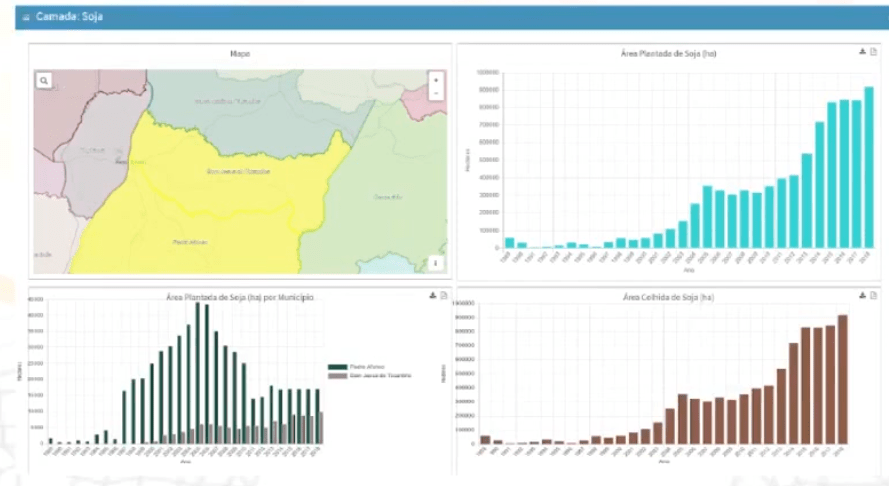Click the last cyan bar in planted area chart
This screenshot has height=486, width=889.
pyautogui.click(x=868, y=168)
